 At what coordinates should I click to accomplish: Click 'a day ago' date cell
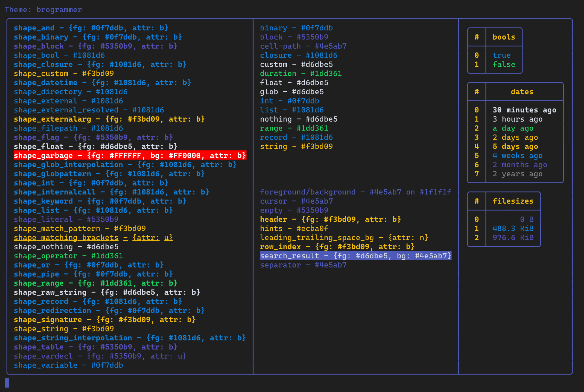click(x=513, y=128)
